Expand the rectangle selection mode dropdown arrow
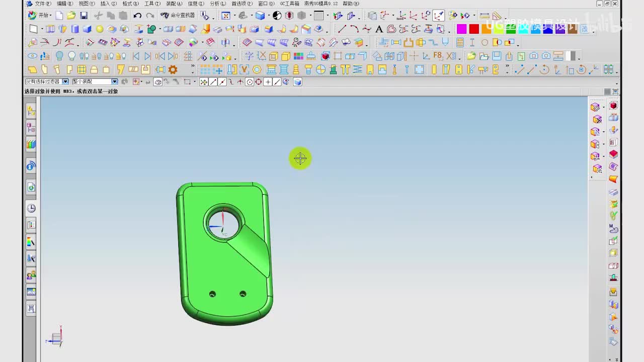644x362 pixels. (x=195, y=82)
